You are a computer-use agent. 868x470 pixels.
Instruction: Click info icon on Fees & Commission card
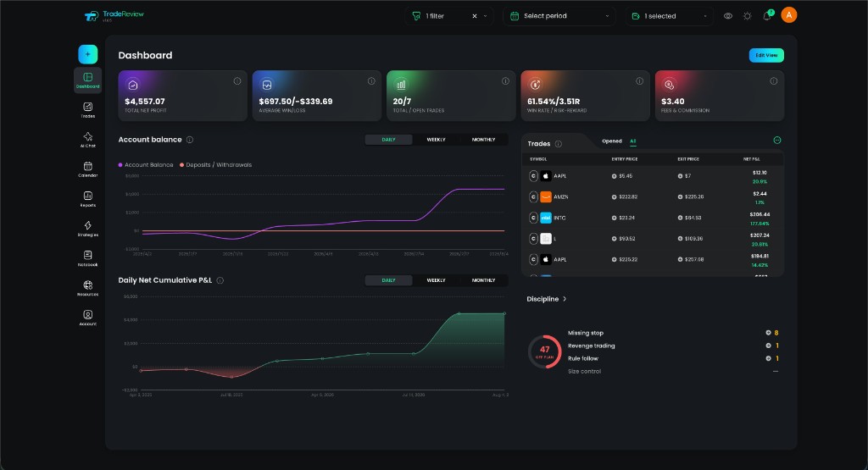pyautogui.click(x=773, y=80)
